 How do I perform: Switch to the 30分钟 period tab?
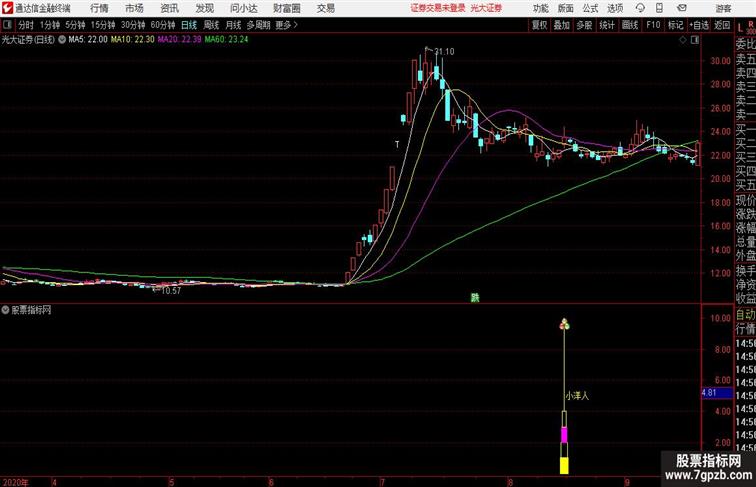pos(133,25)
